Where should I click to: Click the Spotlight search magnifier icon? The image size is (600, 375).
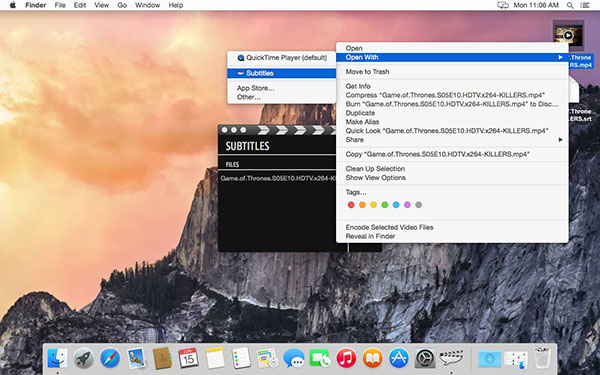point(570,5)
